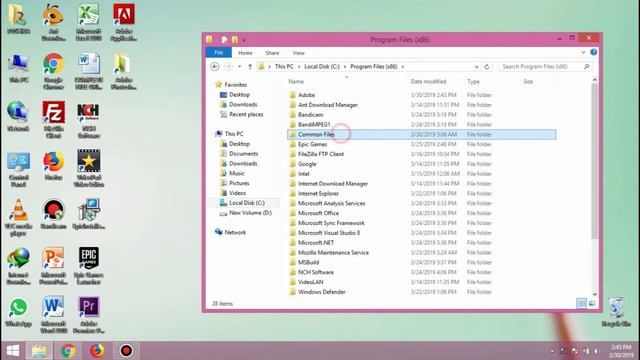The height and width of the screenshot is (360, 640).
Task: Expand chevron after Program Files (x86) breadcrumb
Action: (x=403, y=67)
